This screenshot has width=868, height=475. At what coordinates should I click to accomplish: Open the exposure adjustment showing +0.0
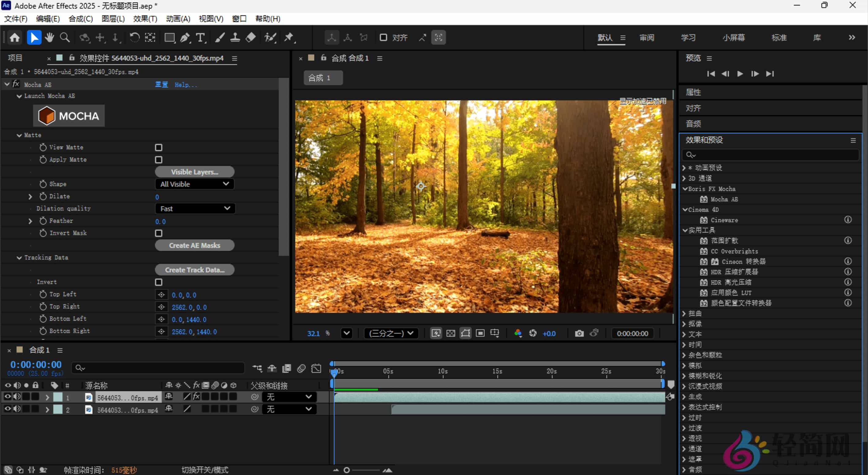pyautogui.click(x=549, y=333)
